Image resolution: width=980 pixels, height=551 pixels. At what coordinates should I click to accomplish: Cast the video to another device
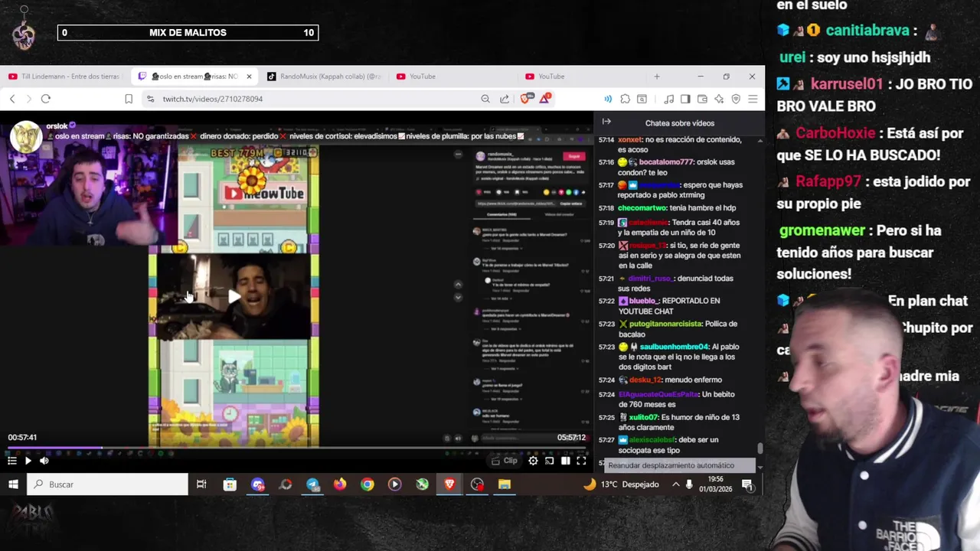[549, 461]
